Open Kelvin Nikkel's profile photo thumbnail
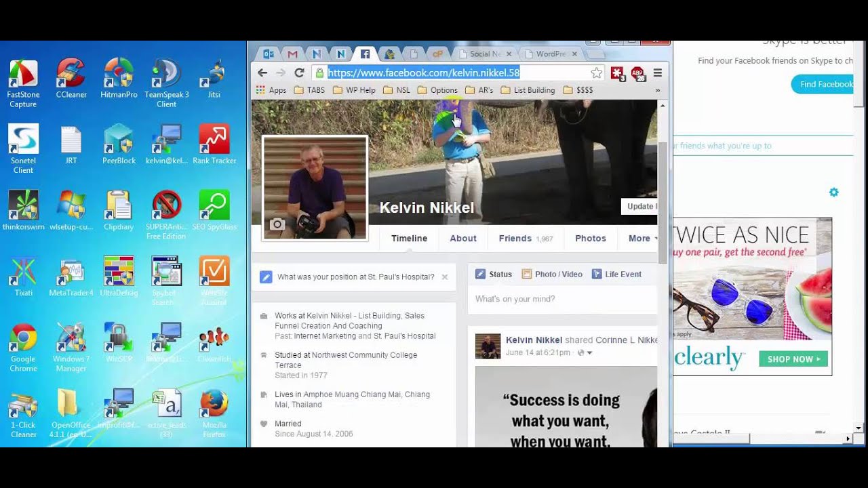This screenshot has width=868, height=488. (x=315, y=188)
